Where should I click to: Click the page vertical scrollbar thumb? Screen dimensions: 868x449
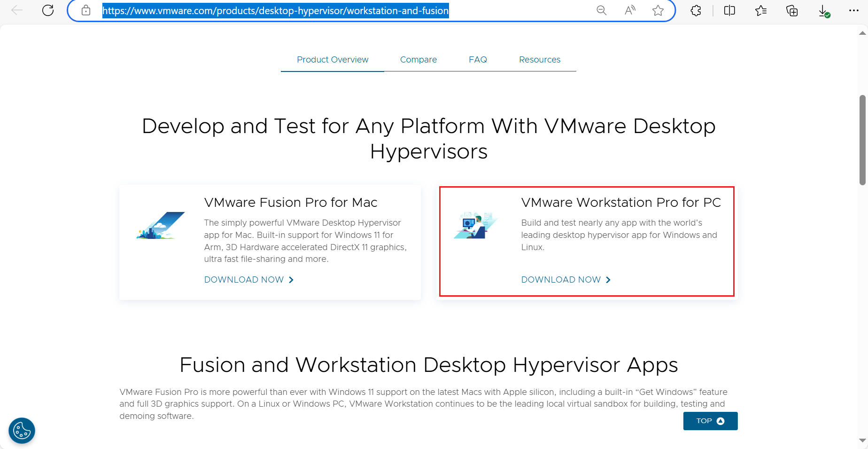tap(862, 140)
